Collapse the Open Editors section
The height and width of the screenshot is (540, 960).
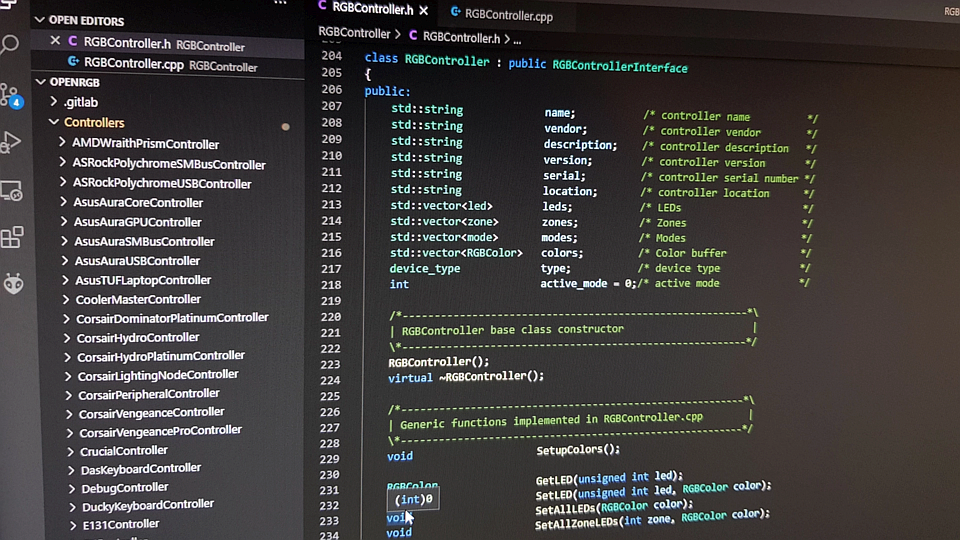[x=40, y=20]
